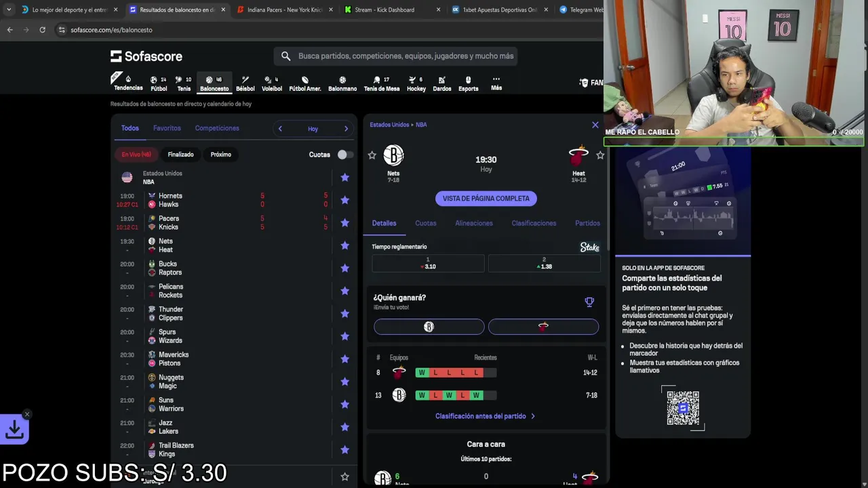Image resolution: width=868 pixels, height=488 pixels.
Task: Open the Hockey section
Action: pyautogui.click(x=416, y=83)
